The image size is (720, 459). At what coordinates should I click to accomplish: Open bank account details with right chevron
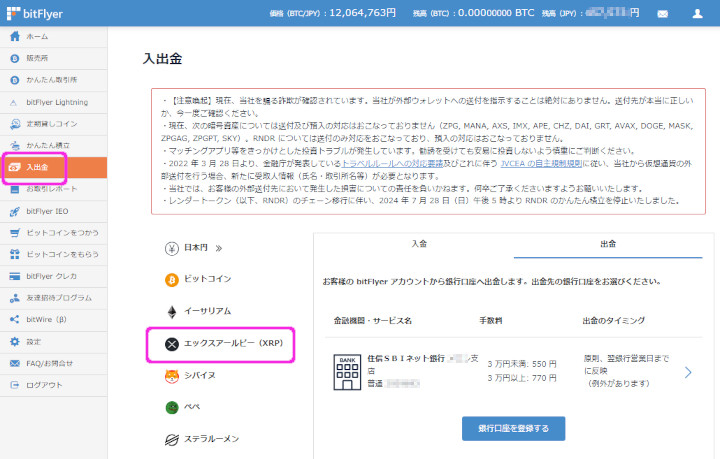688,372
